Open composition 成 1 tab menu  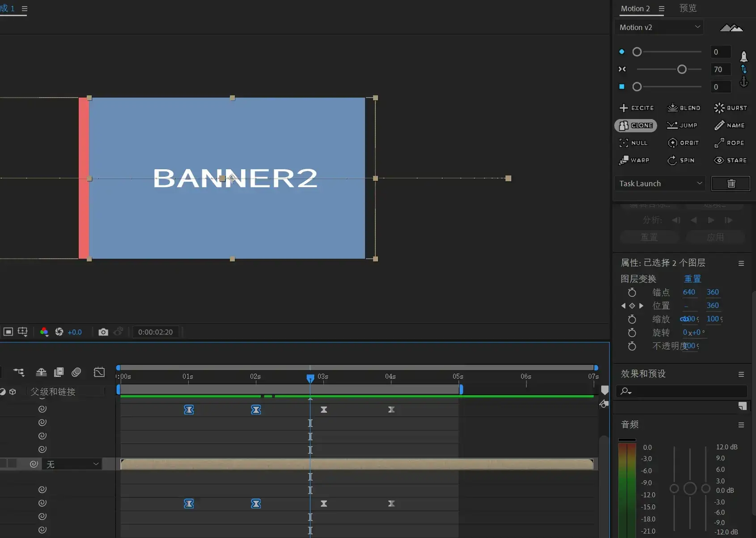(25, 9)
